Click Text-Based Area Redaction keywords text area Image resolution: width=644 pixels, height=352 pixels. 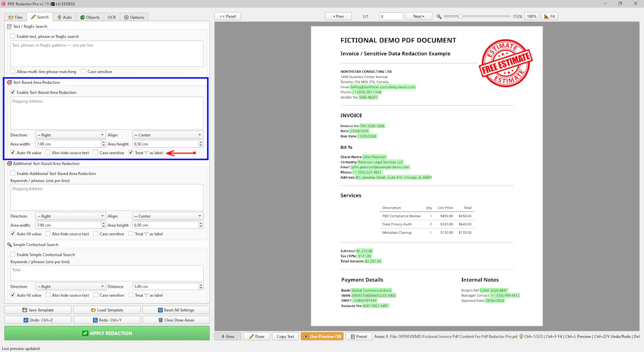(x=107, y=113)
